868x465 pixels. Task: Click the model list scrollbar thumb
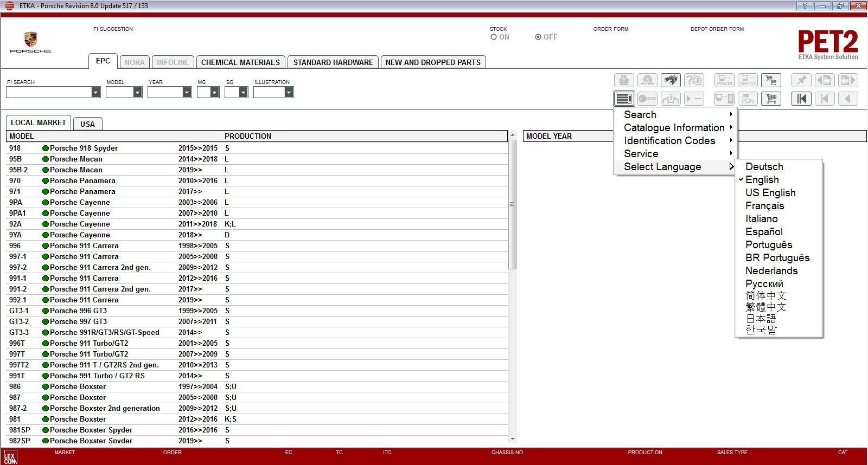pos(513,205)
